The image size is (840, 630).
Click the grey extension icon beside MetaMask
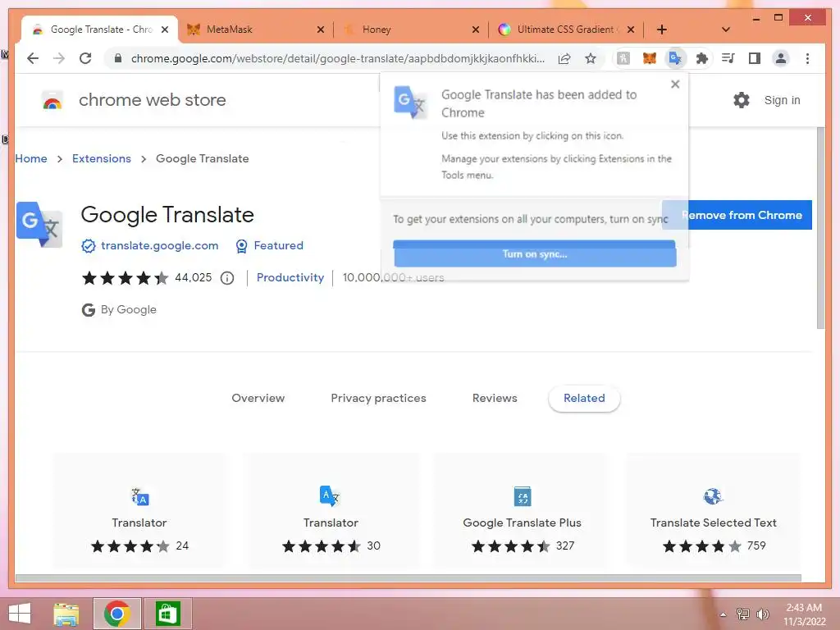tap(623, 58)
